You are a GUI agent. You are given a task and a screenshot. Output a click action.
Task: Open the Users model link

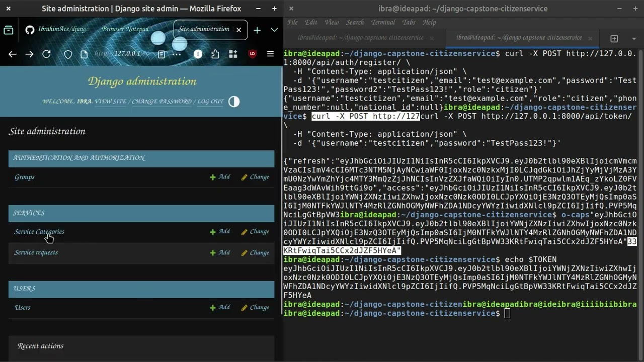(x=23, y=308)
